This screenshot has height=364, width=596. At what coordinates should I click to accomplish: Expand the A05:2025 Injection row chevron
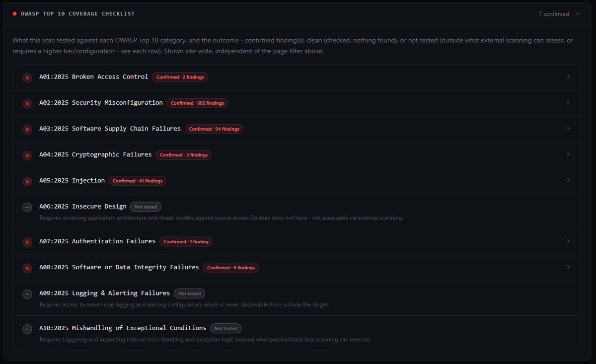pos(568,180)
